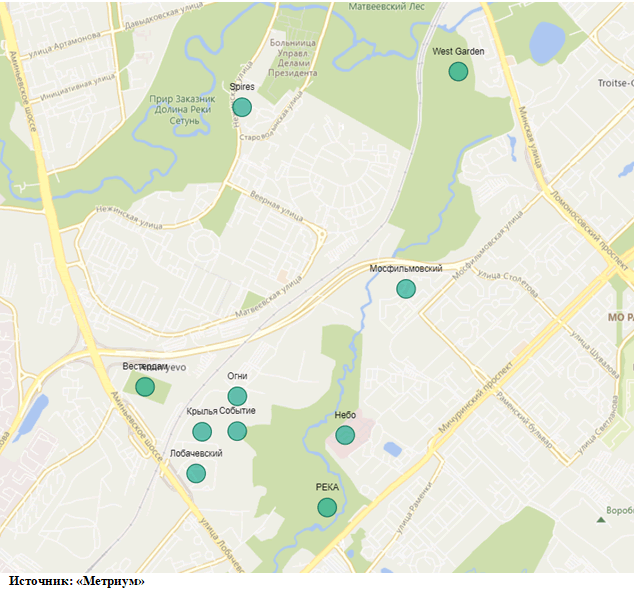Click the West Garden text label
642x593 pixels.
[x=458, y=52]
